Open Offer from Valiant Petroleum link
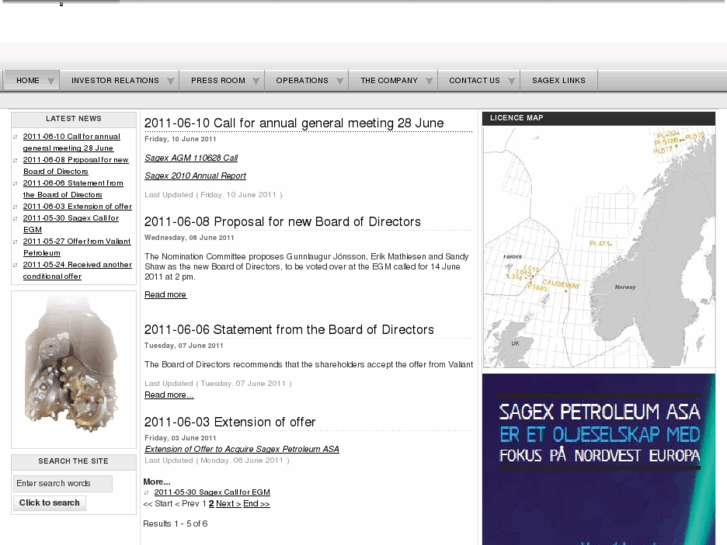 [77, 247]
